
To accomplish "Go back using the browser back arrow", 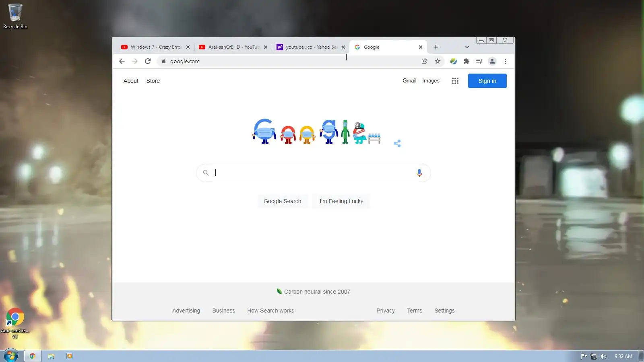I will pos(122,61).
